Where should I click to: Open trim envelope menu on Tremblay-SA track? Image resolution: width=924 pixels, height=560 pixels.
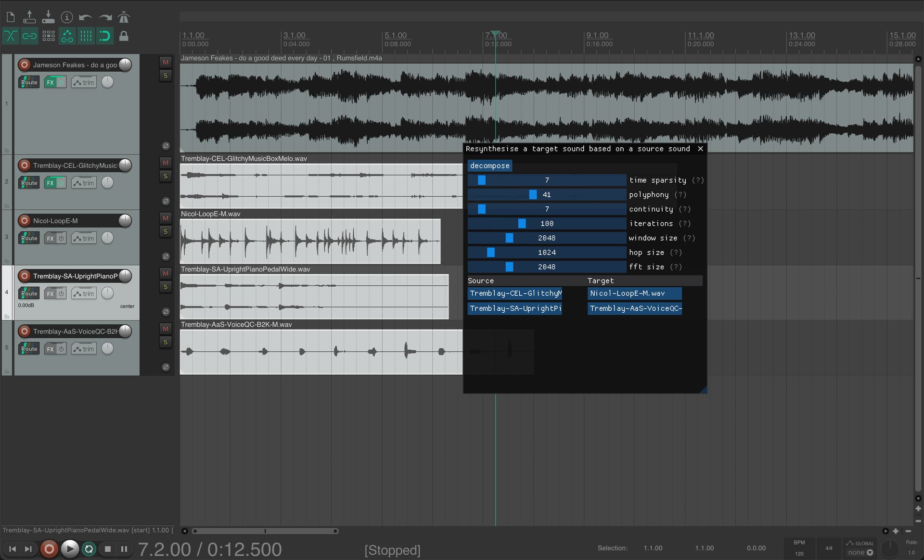[84, 293]
